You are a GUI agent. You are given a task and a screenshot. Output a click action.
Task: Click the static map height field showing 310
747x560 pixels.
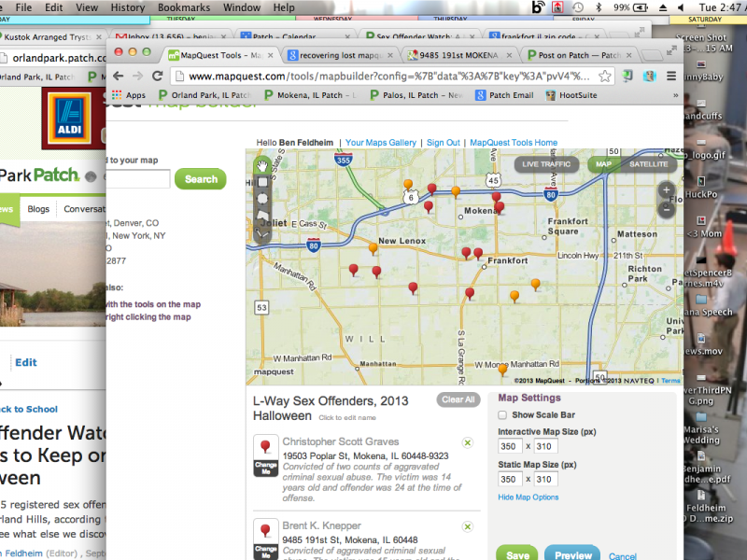tap(545, 479)
